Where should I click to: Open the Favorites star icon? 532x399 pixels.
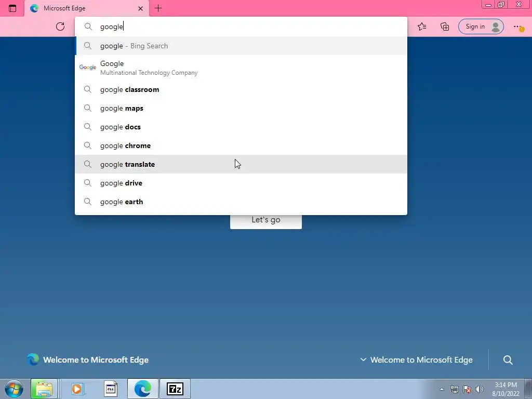coord(422,26)
